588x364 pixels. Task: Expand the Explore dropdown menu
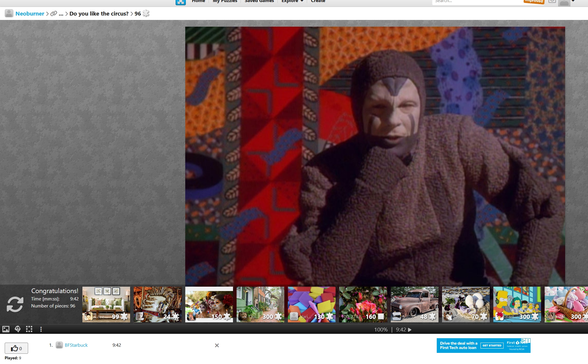[292, 1]
